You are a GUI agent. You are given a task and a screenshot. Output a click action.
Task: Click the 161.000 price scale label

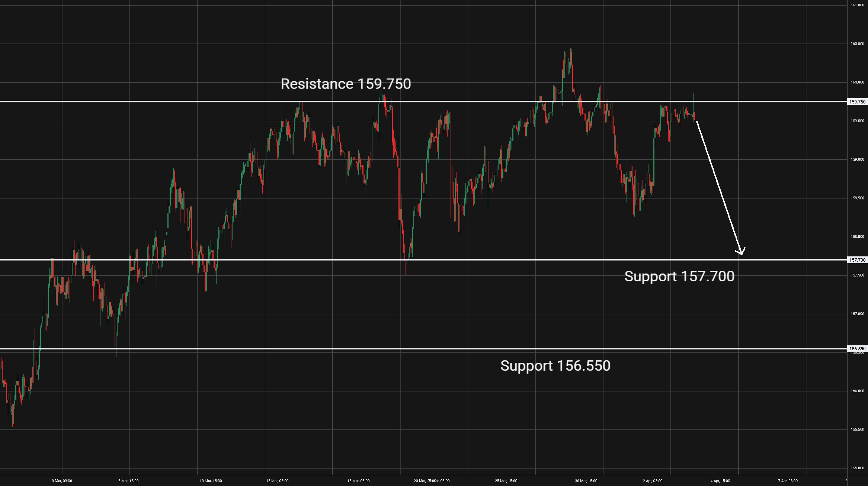coord(857,5)
